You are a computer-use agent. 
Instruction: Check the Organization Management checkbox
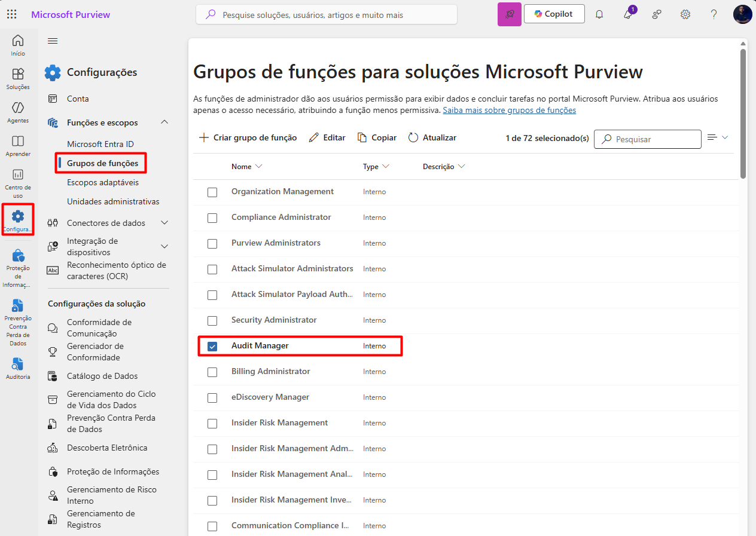point(212,192)
